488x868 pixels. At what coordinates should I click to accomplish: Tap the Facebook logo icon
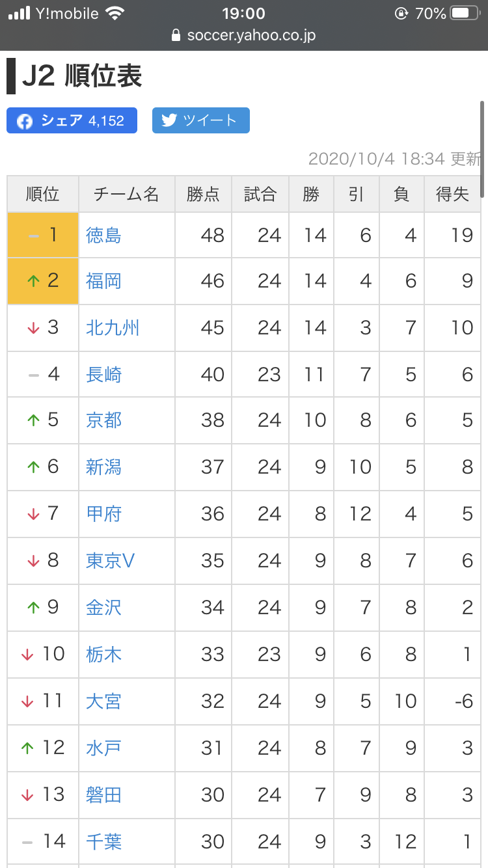(25, 121)
